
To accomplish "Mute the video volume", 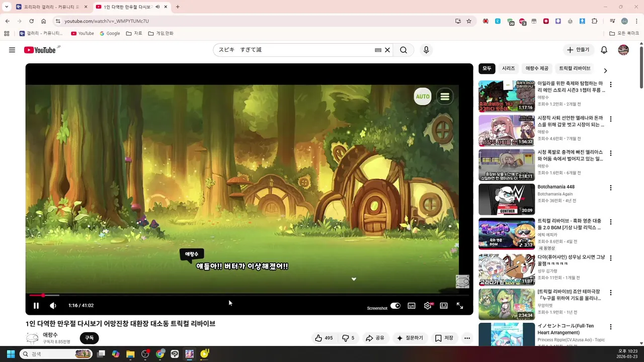I will 53,305.
